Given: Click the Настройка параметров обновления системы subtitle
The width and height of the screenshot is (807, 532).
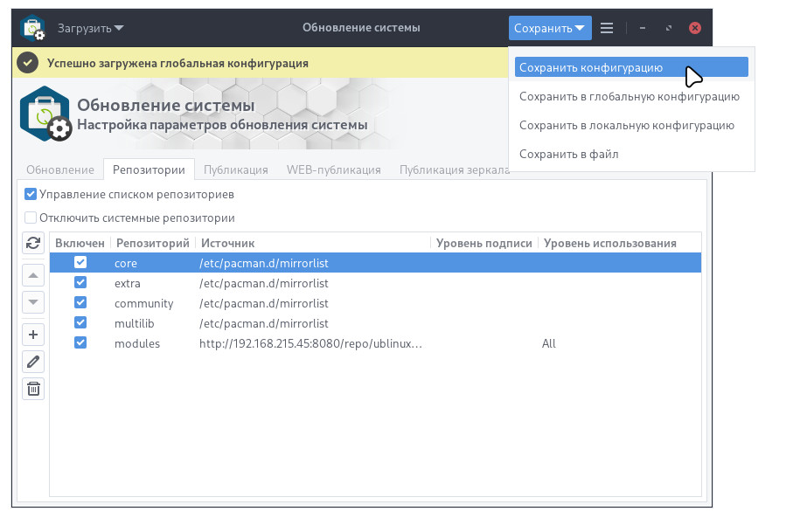Looking at the screenshot, I should (x=222, y=125).
